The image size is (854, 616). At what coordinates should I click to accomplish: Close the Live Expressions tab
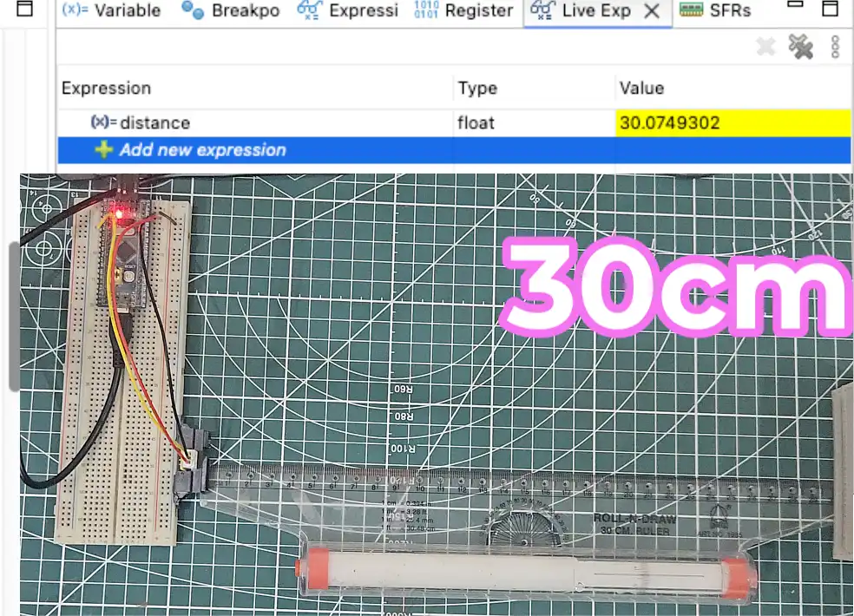click(652, 10)
